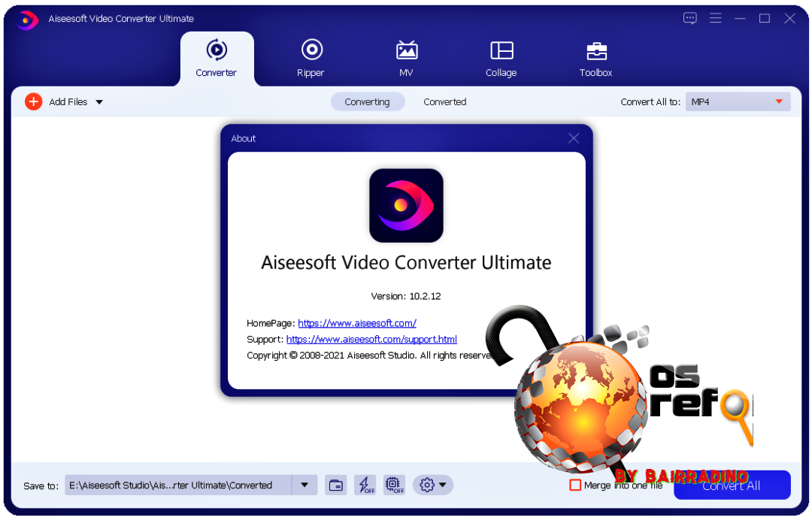Open the support.html support link
This screenshot has width=812, height=520.
(371, 340)
